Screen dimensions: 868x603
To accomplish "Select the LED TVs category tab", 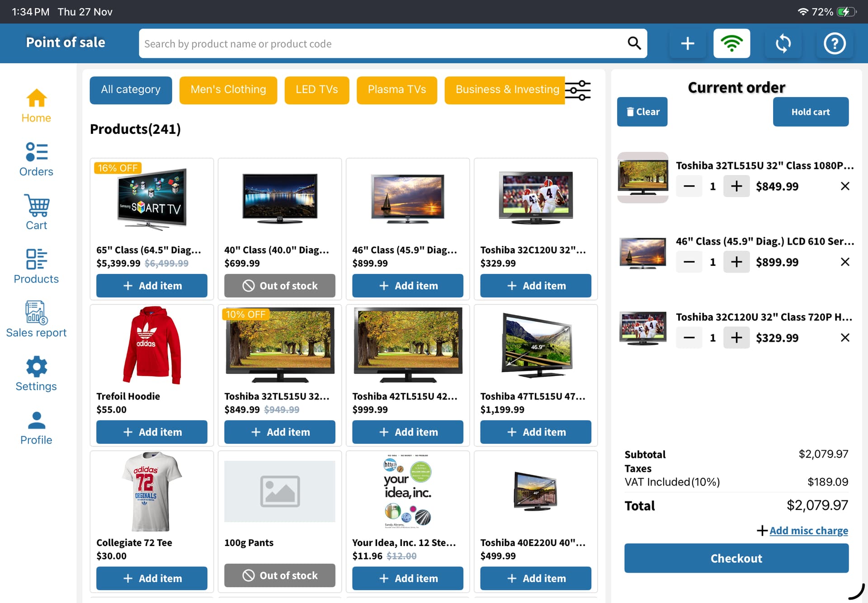I will [x=316, y=90].
